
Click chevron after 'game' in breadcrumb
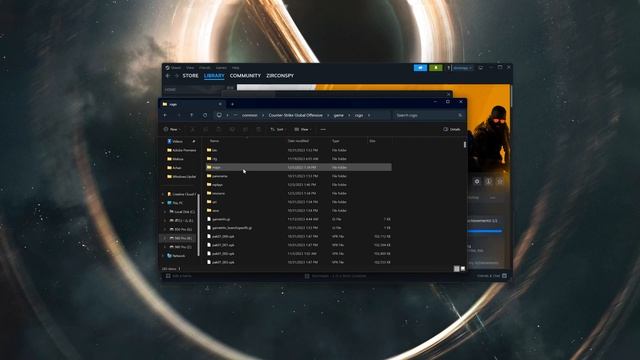tap(349, 116)
